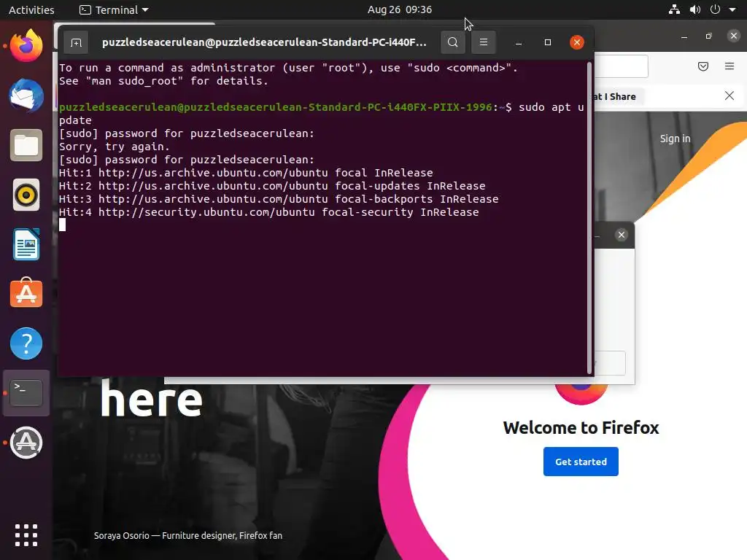
Task: Show Applications grid
Action: pos(26,535)
